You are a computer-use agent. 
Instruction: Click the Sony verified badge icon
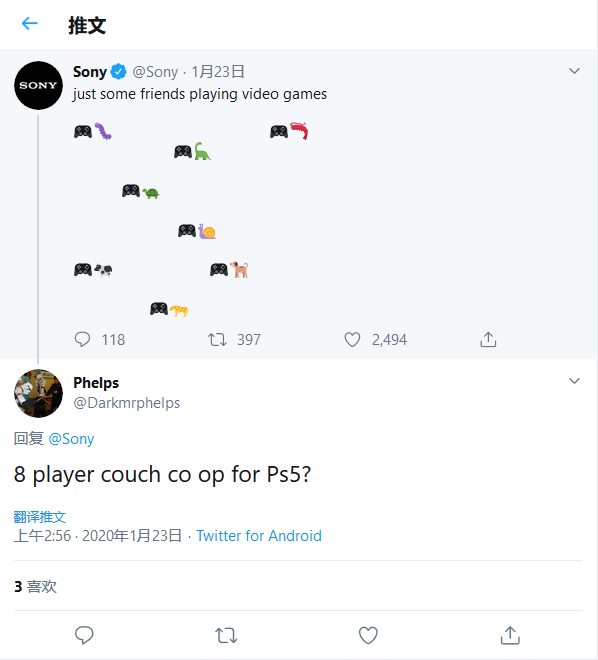click(118, 72)
